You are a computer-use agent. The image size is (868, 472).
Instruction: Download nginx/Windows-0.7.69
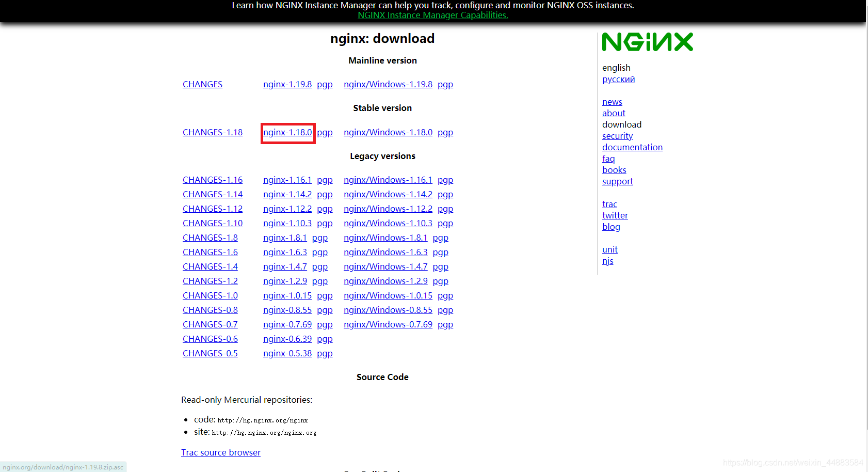point(388,324)
